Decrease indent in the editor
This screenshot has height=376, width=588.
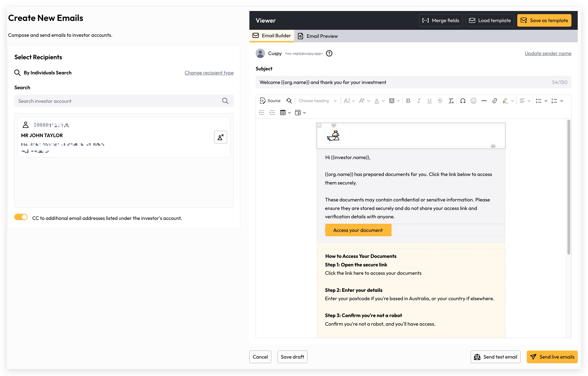coord(262,113)
